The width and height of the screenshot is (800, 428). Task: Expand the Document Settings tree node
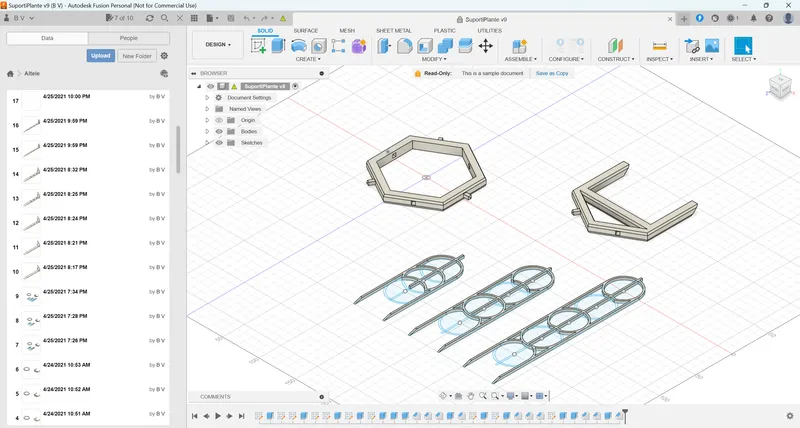pyautogui.click(x=207, y=97)
